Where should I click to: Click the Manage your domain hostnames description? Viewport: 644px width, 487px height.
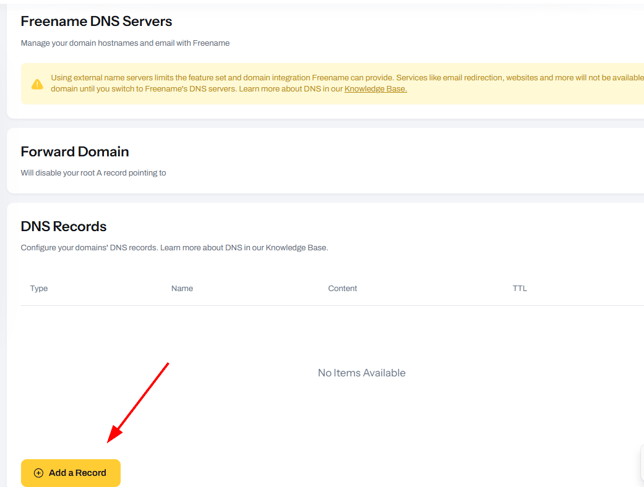[x=125, y=43]
